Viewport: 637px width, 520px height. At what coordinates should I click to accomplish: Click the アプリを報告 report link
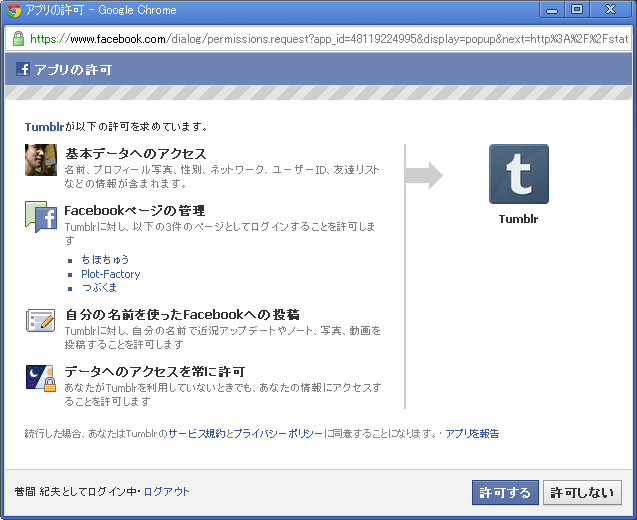(472, 433)
